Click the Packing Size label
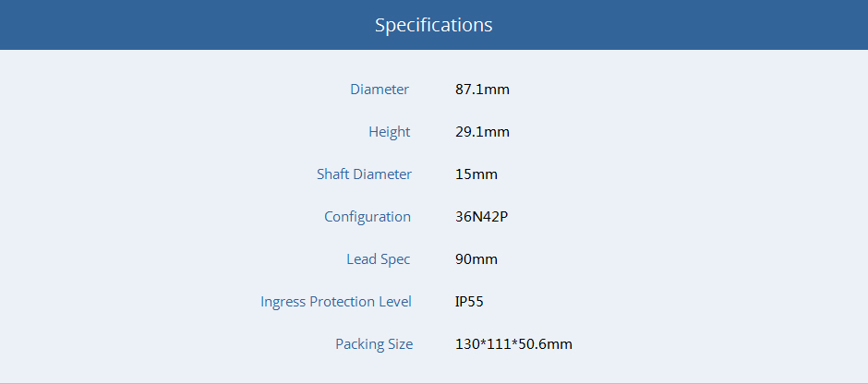 (374, 344)
